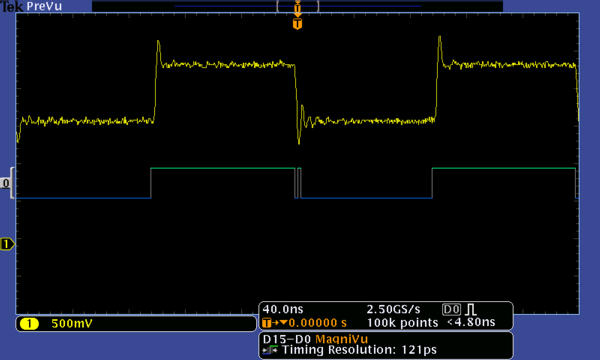Viewport: 600px width, 360px height.
Task: Click the 2.50GS/s sample rate readout
Action: [393, 309]
